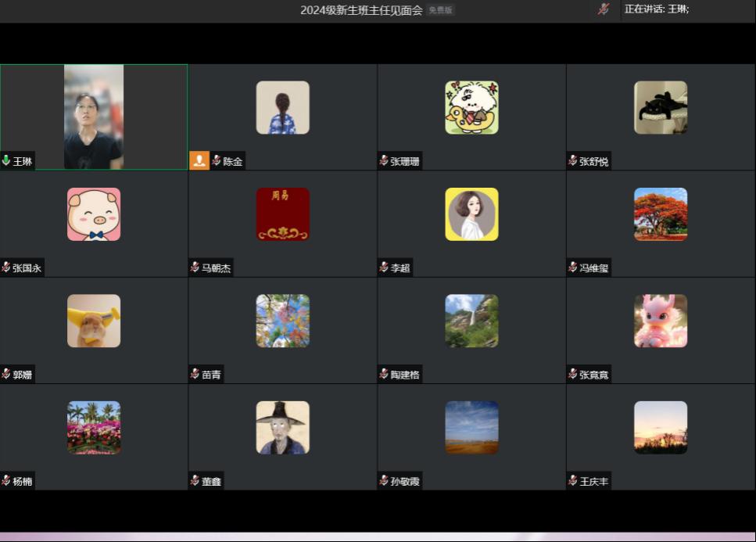Click the meeting title 2024级新生班主任见面会
756x542 pixels.
coord(361,10)
